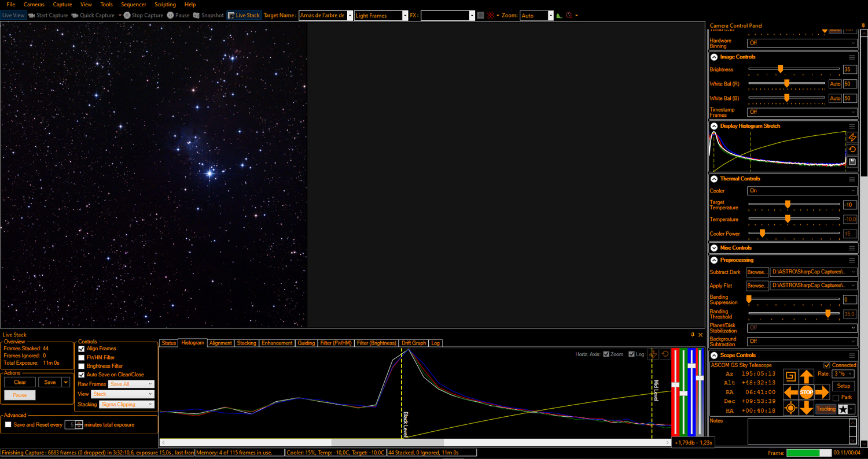This screenshot has width=868, height=459.
Task: Click the Target Temperature slider
Action: tap(794, 205)
